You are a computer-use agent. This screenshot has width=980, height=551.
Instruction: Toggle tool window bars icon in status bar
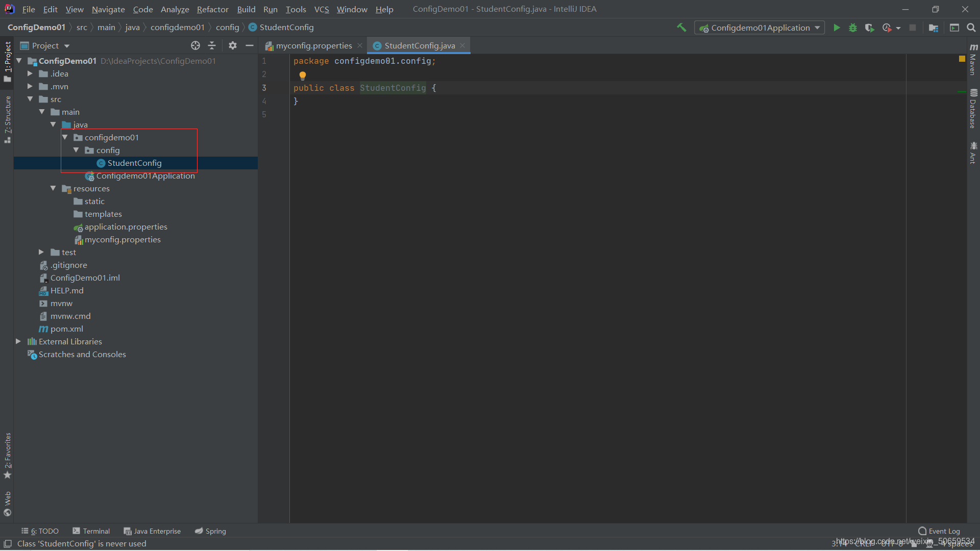[8, 544]
